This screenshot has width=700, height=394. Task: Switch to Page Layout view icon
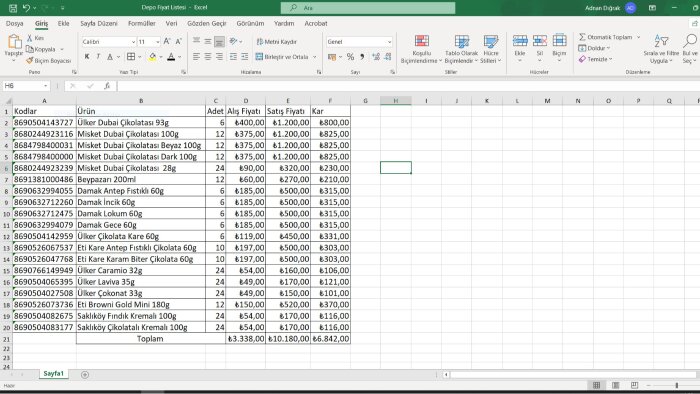pyautogui.click(x=616, y=385)
